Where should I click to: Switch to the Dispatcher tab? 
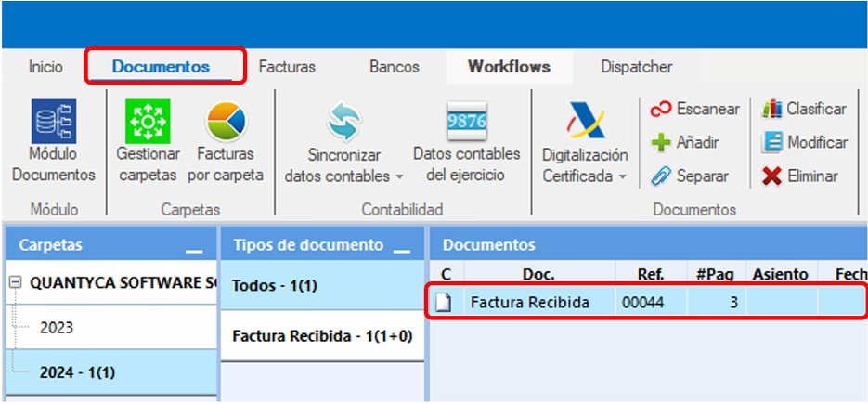pyautogui.click(x=637, y=67)
